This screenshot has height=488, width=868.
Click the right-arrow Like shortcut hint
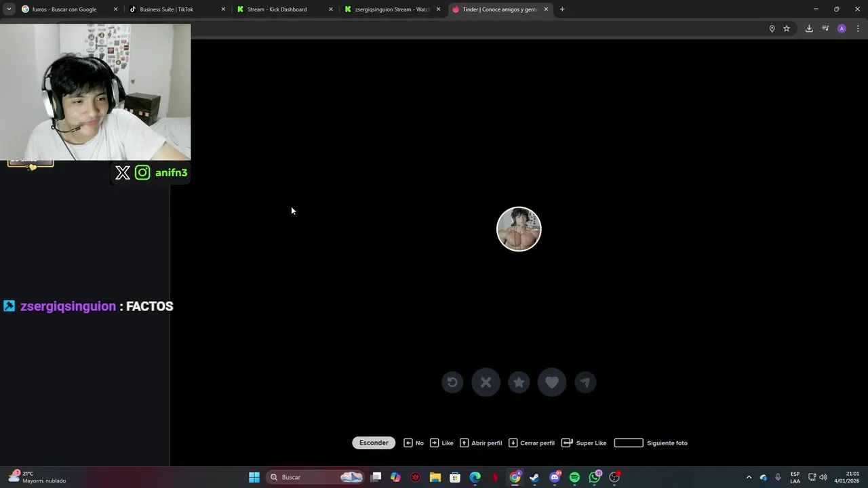[441, 443]
